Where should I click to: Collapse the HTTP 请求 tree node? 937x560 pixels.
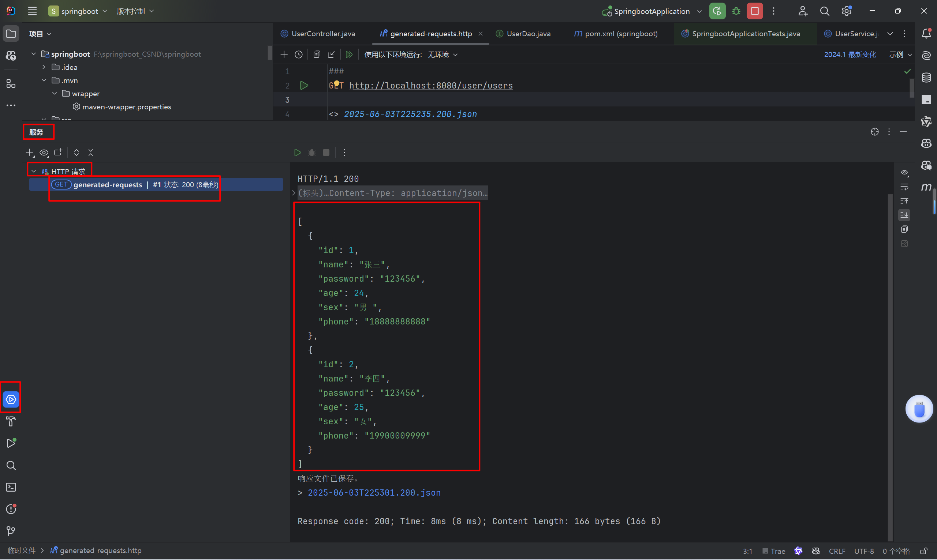point(34,171)
